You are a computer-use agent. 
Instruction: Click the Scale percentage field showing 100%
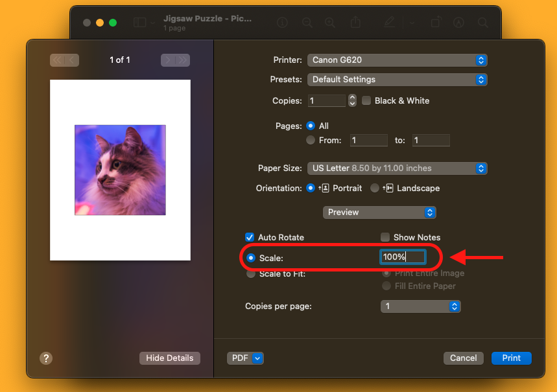point(403,257)
